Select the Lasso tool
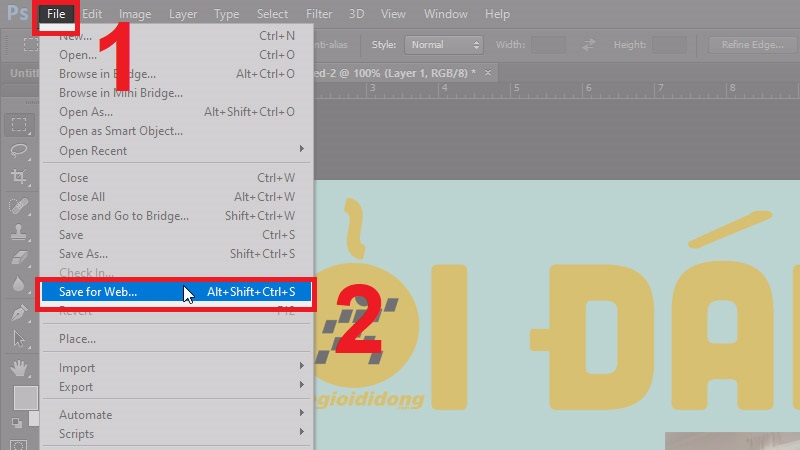Screen dimensions: 800x450 tap(19, 151)
